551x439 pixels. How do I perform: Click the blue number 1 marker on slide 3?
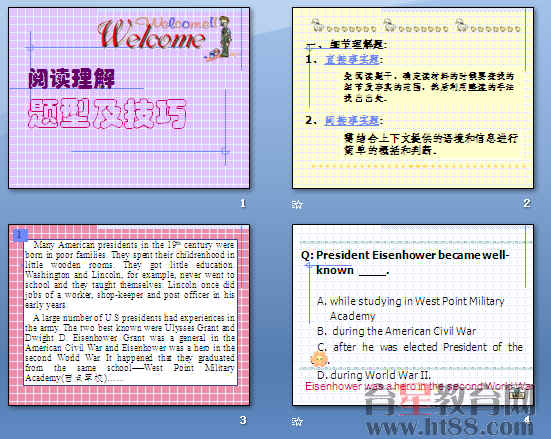point(20,235)
